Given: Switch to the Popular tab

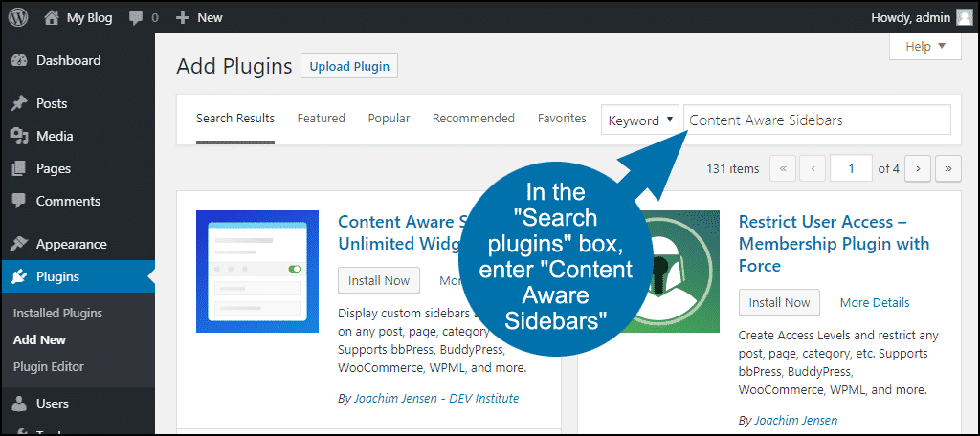Looking at the screenshot, I should (x=389, y=118).
